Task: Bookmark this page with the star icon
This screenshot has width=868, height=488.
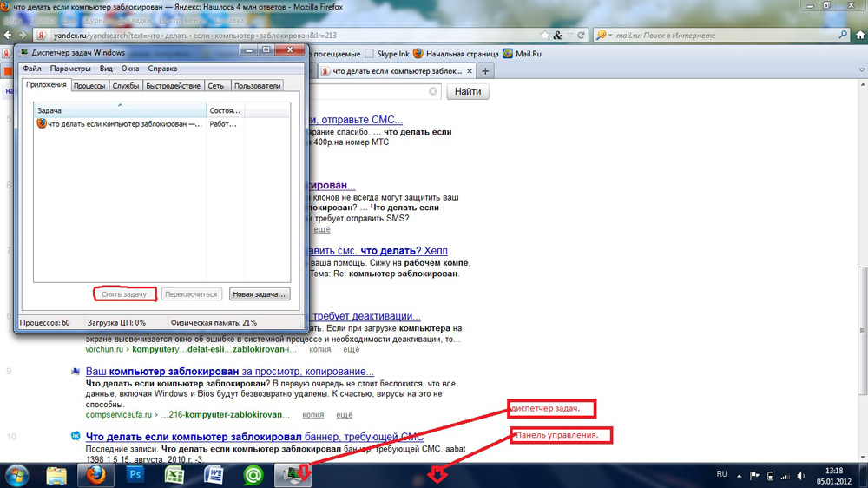Action: [x=545, y=35]
